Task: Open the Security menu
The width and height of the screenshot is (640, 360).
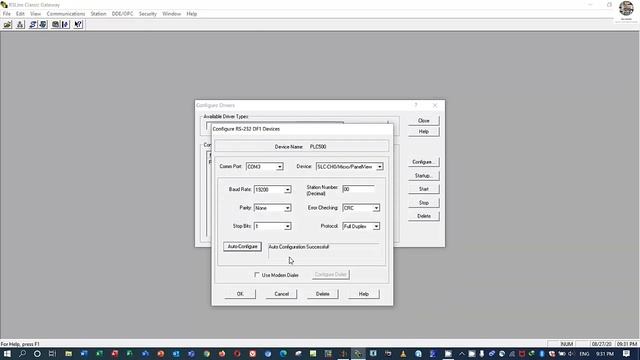Action: (148, 14)
